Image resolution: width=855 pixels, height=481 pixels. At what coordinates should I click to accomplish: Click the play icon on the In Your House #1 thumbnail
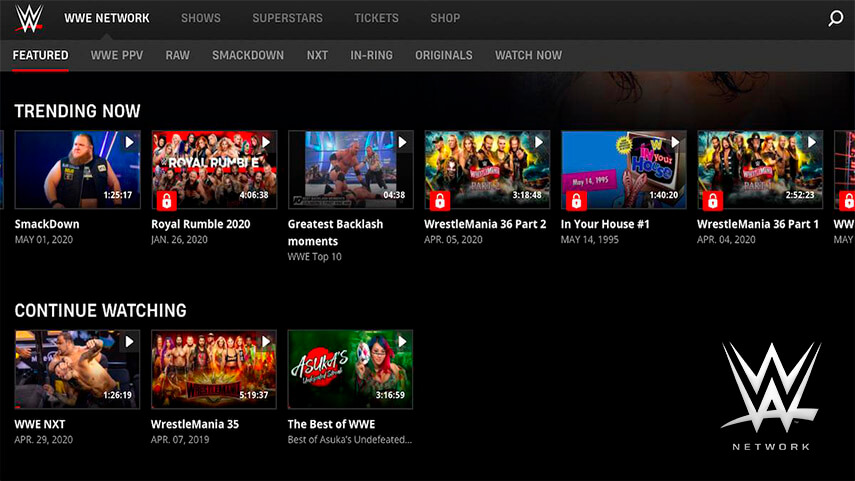pyautogui.click(x=675, y=142)
